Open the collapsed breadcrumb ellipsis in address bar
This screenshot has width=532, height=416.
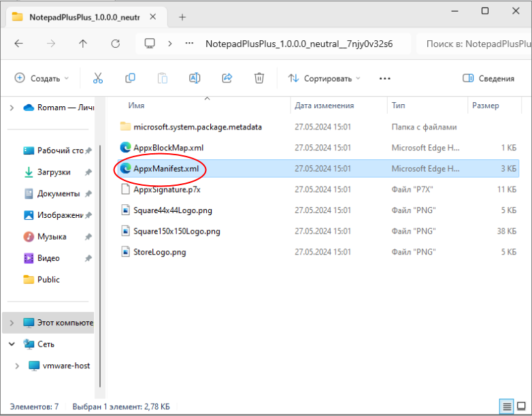point(189,44)
